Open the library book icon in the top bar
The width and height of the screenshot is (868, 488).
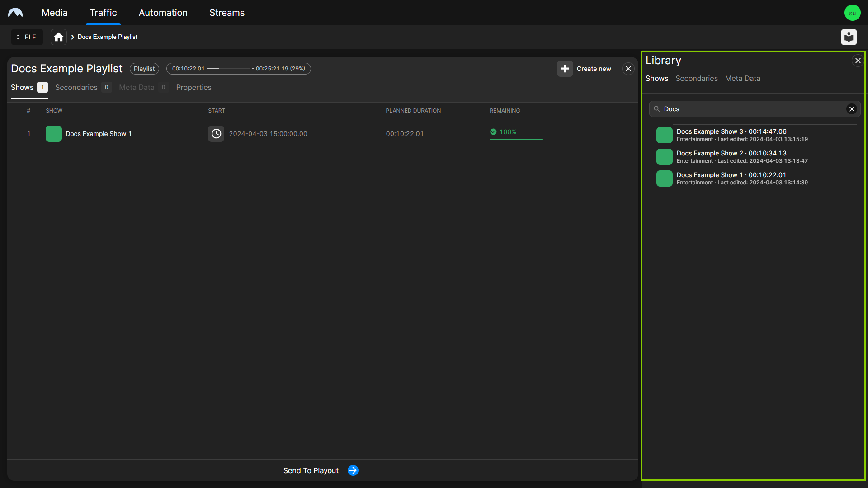click(x=849, y=37)
